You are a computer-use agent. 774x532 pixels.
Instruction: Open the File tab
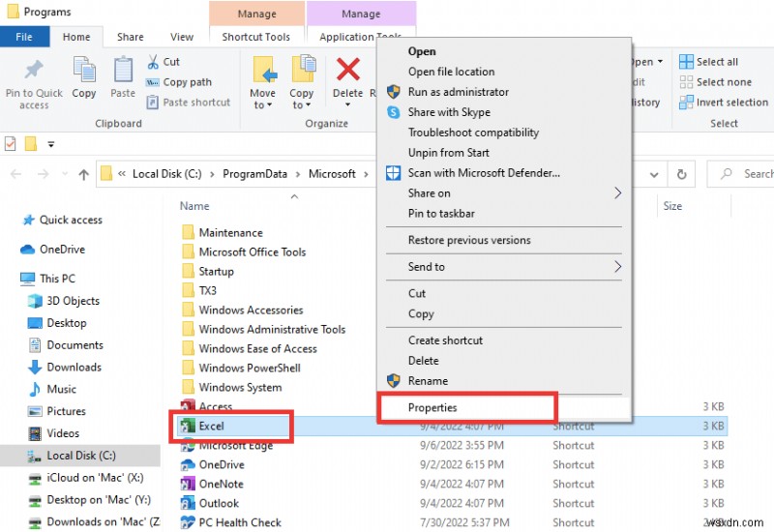pyautogui.click(x=24, y=37)
